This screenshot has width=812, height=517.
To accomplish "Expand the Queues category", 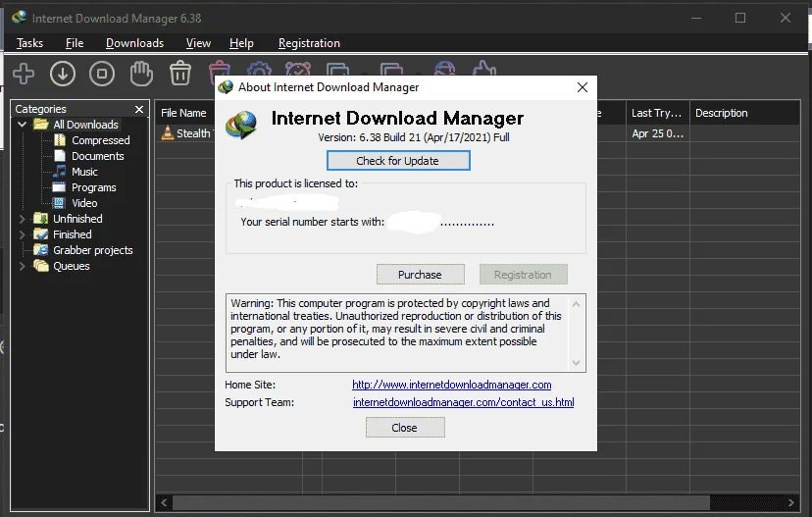I will (22, 266).
